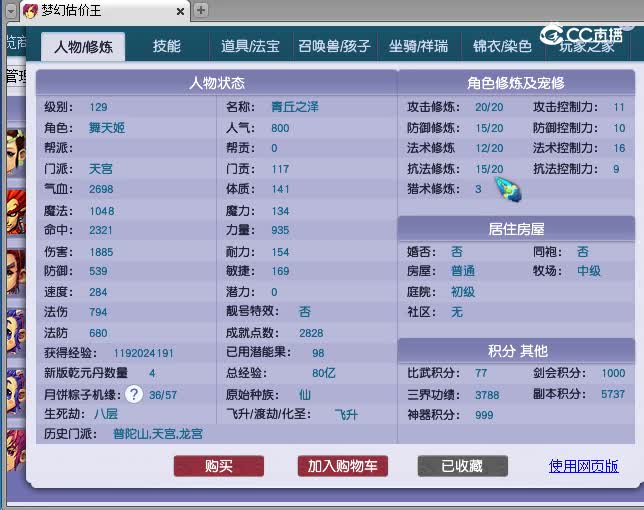Click the red 购买 button

pos(218,466)
